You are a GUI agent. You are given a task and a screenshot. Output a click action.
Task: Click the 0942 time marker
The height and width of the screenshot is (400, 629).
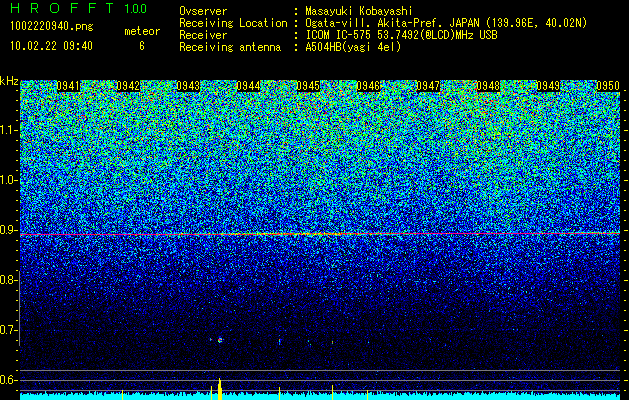click(128, 86)
